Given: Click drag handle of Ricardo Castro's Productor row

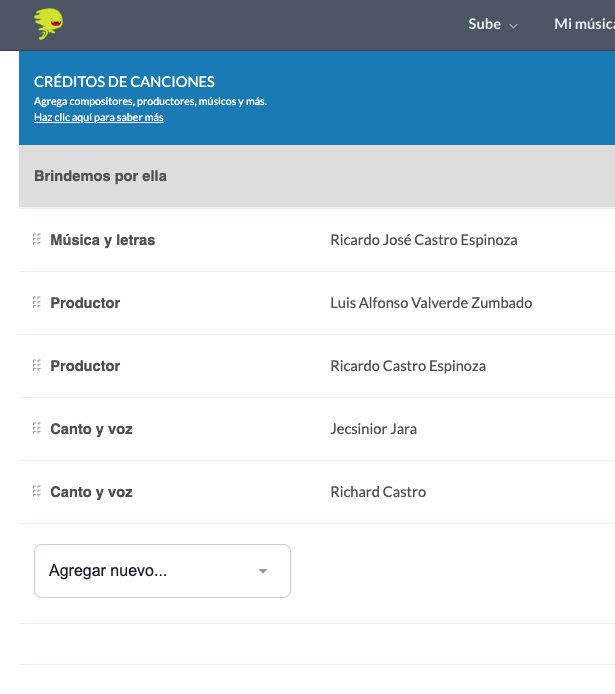Looking at the screenshot, I should (37, 366).
